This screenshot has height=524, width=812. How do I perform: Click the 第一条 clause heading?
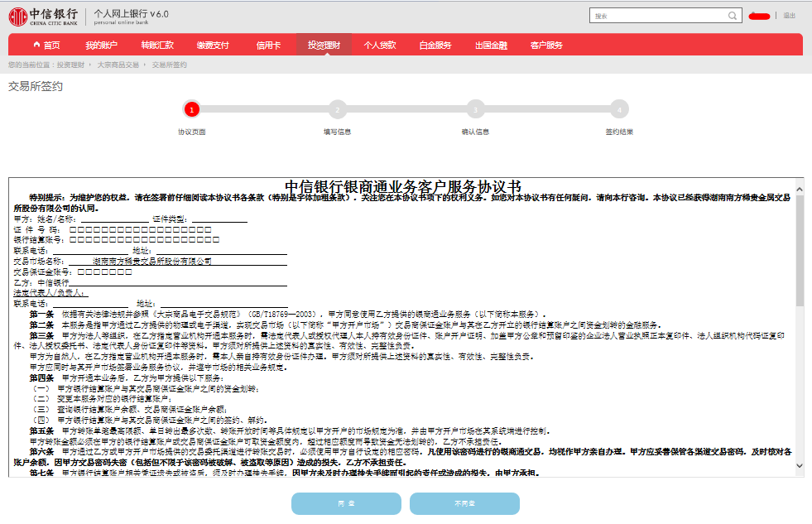coord(41,314)
